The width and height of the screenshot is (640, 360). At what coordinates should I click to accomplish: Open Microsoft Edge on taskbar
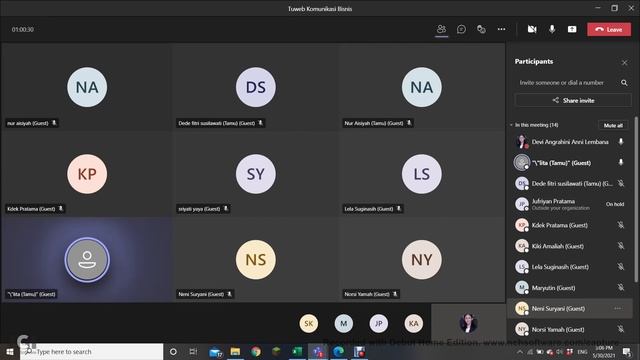(338, 351)
